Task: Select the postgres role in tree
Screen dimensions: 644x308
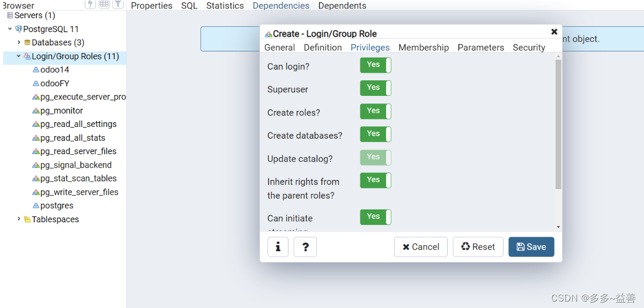Action: click(57, 206)
